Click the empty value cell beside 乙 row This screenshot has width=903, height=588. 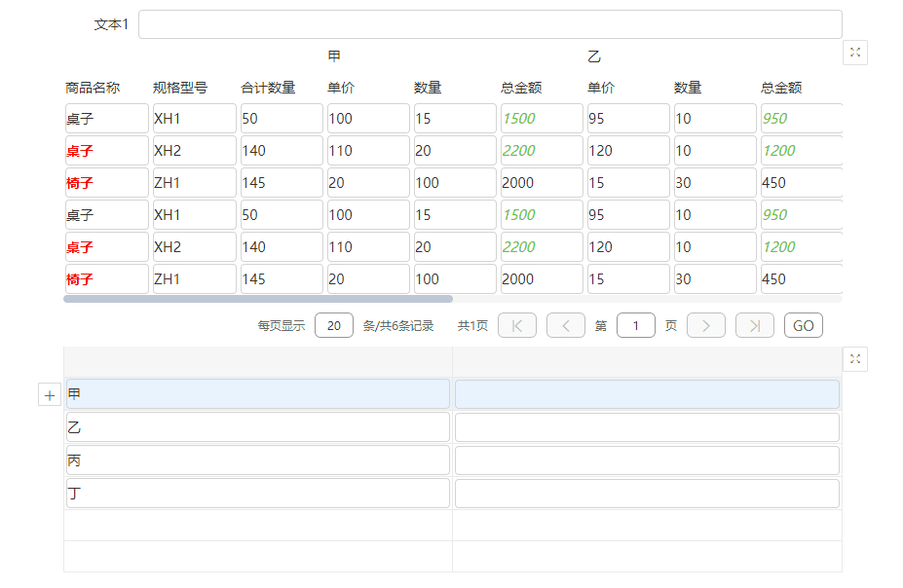[648, 427]
